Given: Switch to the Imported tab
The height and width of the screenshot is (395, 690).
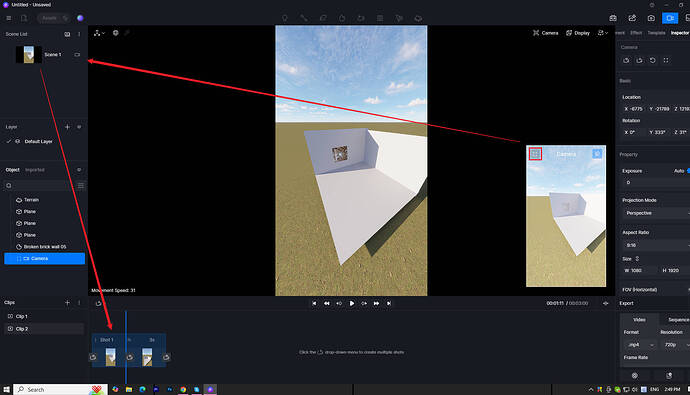Looking at the screenshot, I should [35, 170].
